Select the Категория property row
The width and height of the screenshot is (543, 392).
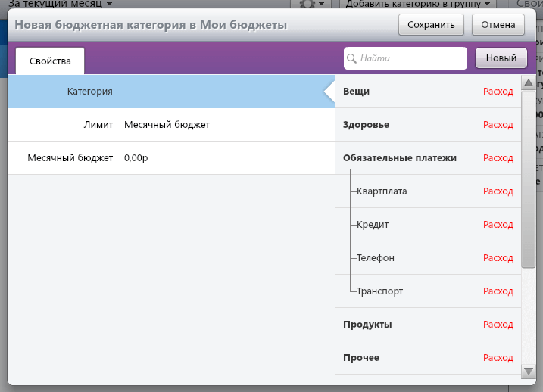171,92
